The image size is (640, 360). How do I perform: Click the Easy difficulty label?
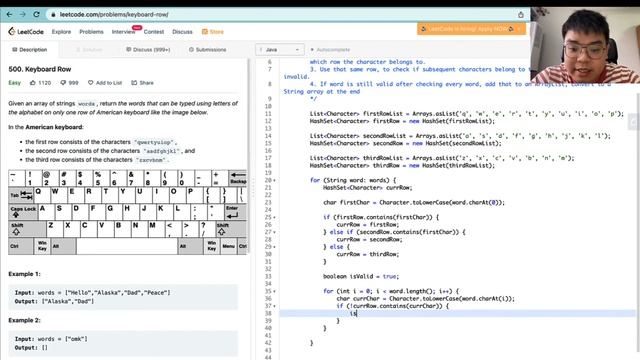14,83
